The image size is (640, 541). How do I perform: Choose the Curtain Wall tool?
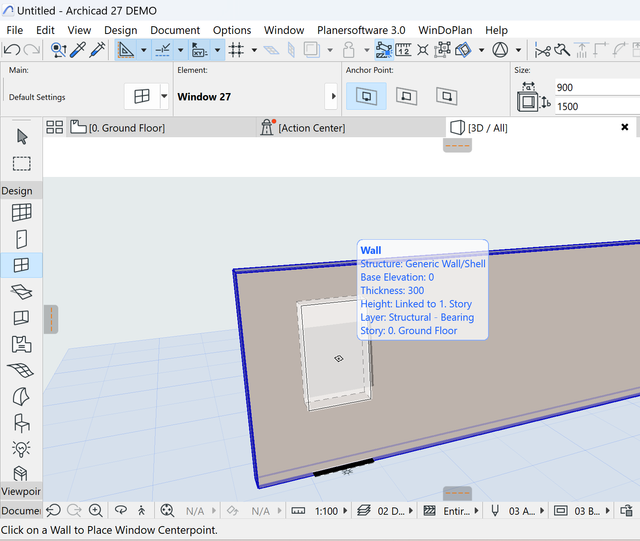pyautogui.click(x=21, y=212)
